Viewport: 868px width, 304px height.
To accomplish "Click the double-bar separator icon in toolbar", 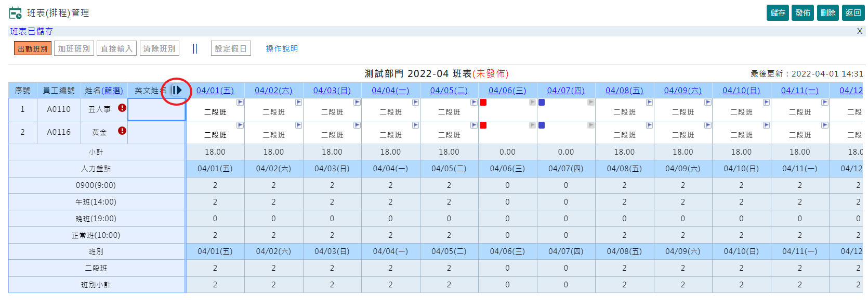I will click(x=195, y=49).
